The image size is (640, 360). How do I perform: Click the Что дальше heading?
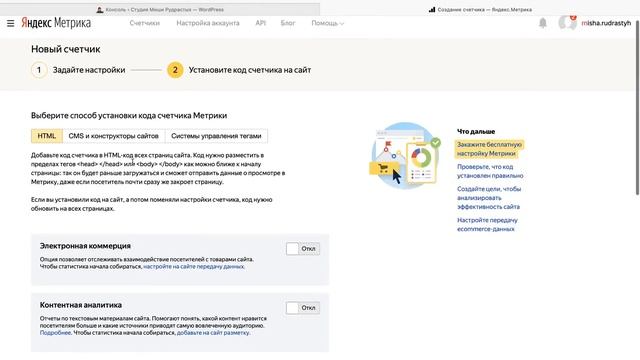pos(476,131)
